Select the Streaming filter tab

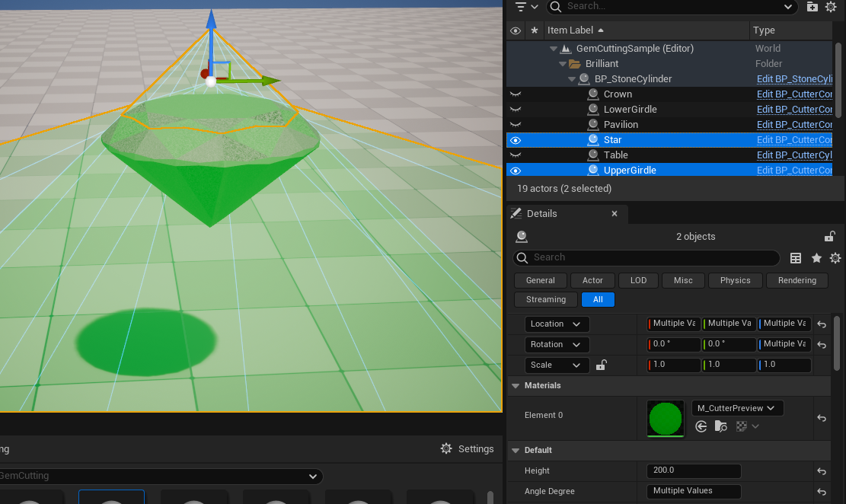546,299
